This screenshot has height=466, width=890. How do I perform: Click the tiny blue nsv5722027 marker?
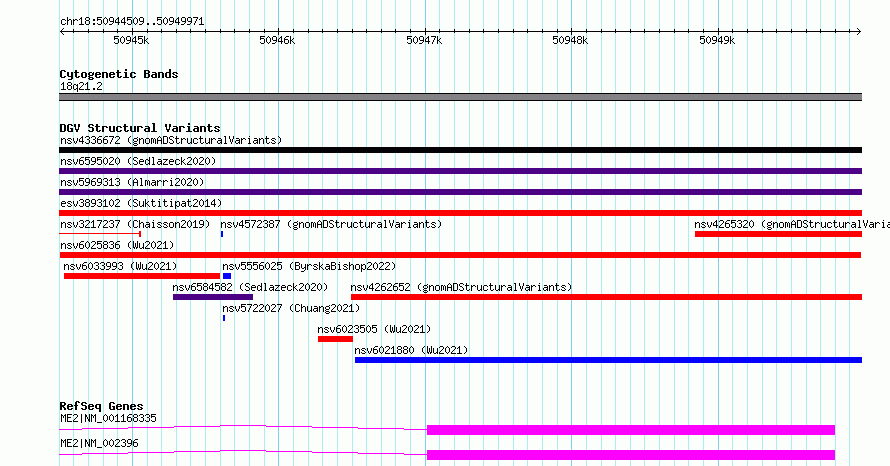pyautogui.click(x=224, y=318)
